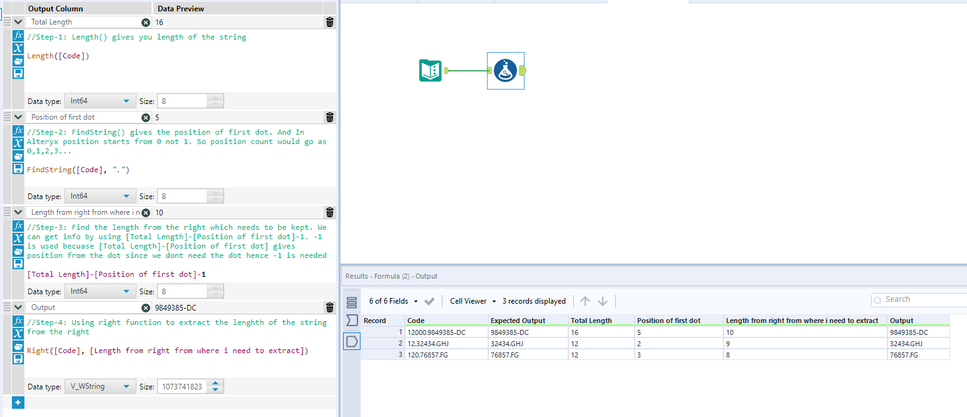This screenshot has width=967, height=417.
Task: Delete the Total Length expression with trash icon
Action: click(x=330, y=22)
